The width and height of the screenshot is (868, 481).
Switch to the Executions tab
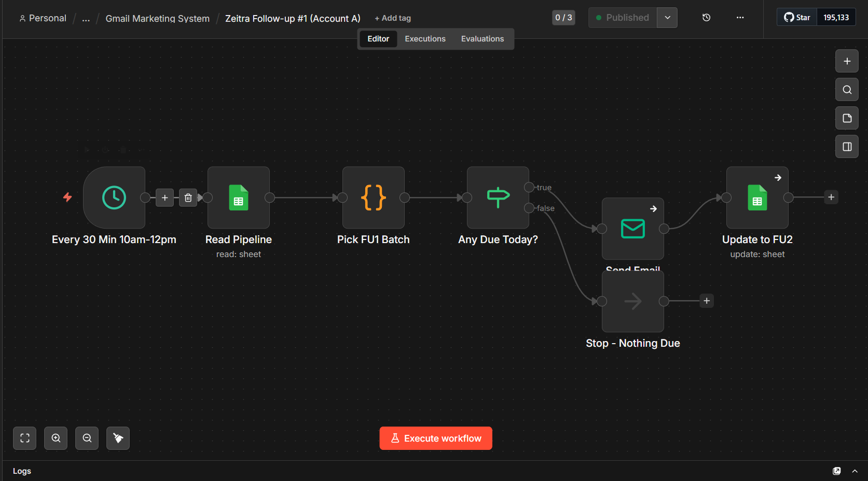point(425,39)
